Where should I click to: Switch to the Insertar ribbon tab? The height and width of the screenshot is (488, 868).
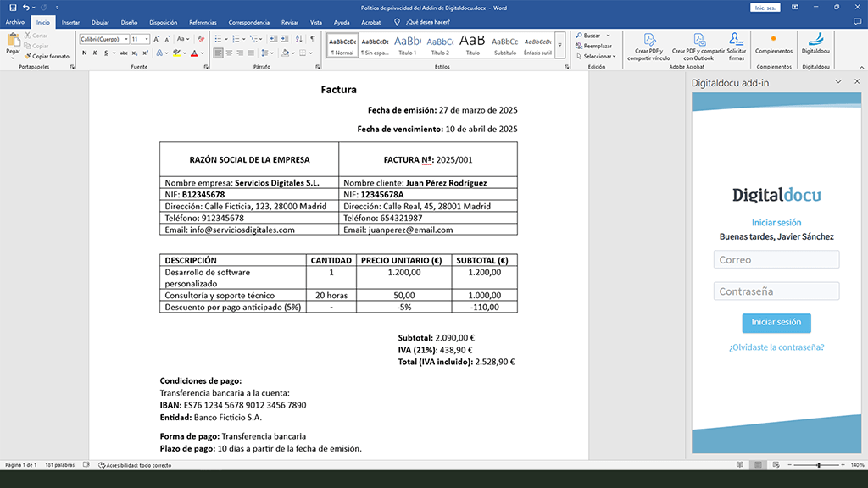pos(70,23)
